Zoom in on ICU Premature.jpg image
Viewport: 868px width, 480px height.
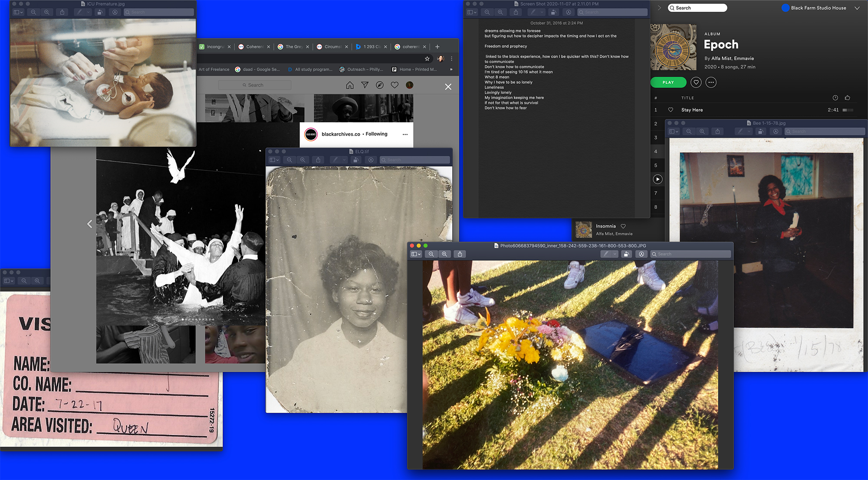pos(46,12)
